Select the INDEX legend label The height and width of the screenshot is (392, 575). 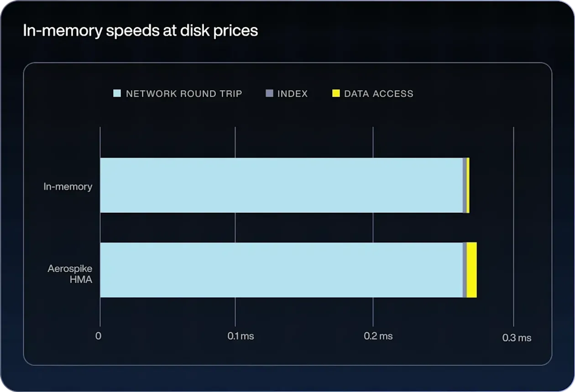coord(293,94)
